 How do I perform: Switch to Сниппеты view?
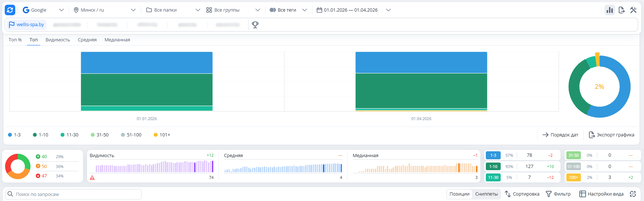click(x=487, y=194)
